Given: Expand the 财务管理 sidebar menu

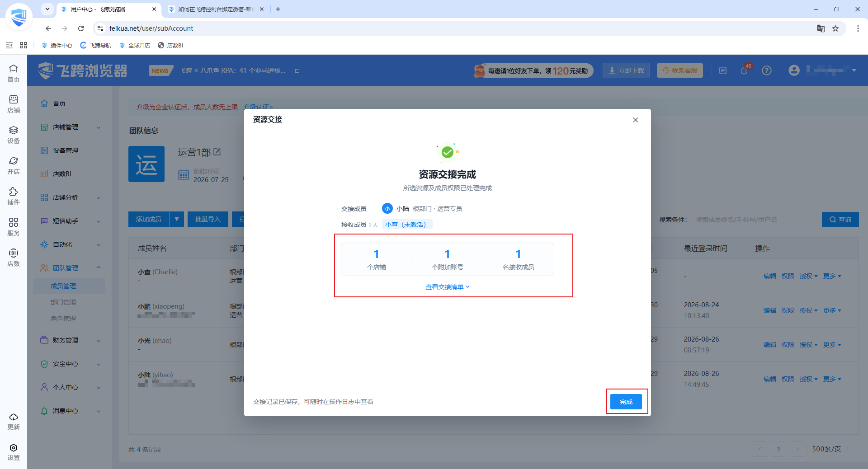Looking at the screenshot, I should click(70, 340).
